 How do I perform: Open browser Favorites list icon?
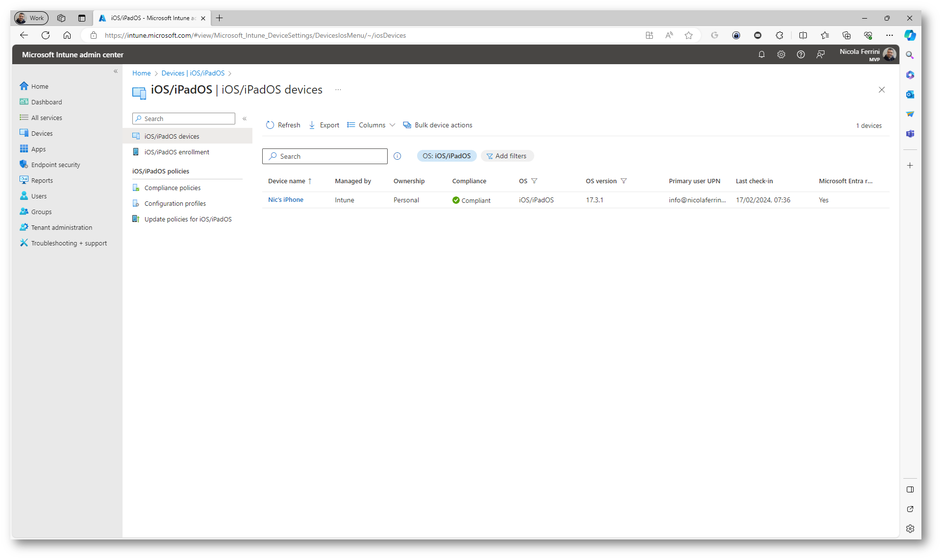[825, 35]
